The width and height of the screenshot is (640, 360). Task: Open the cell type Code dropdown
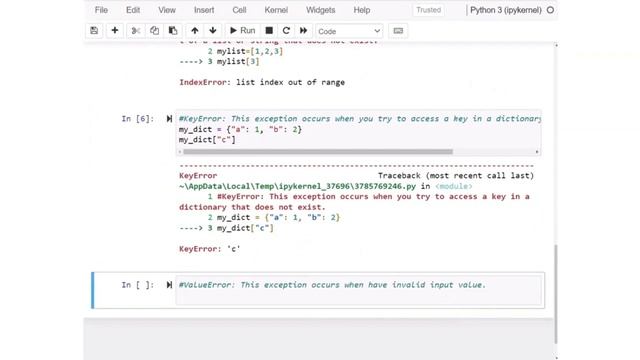tap(349, 31)
